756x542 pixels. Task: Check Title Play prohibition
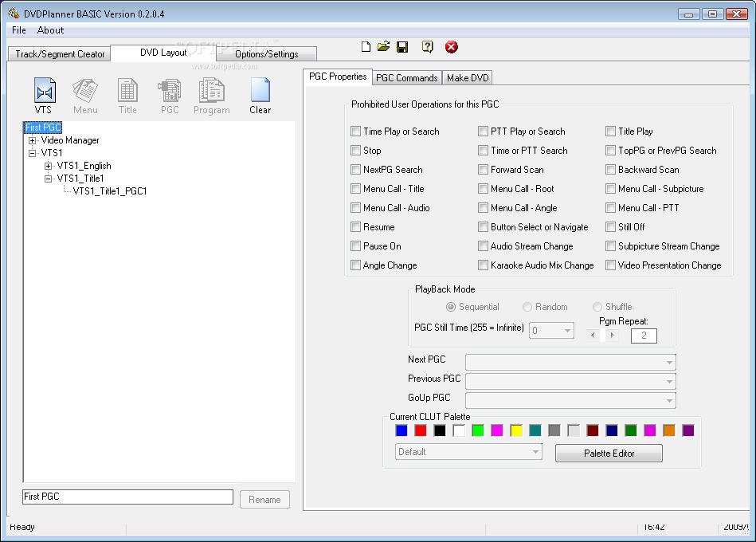(x=610, y=132)
